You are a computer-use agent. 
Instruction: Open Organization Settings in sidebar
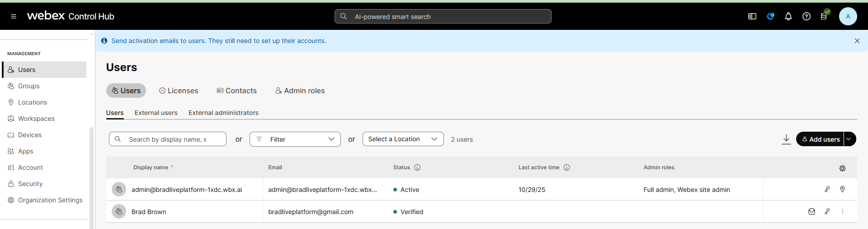pos(50,200)
